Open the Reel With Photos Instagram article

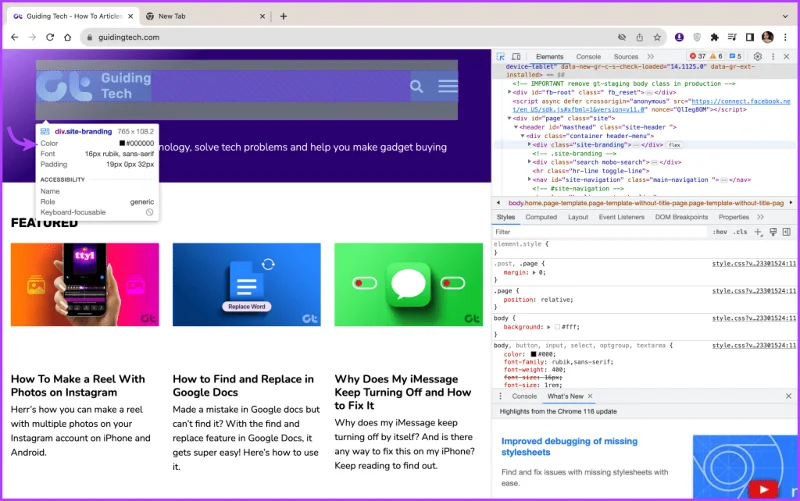[78, 386]
